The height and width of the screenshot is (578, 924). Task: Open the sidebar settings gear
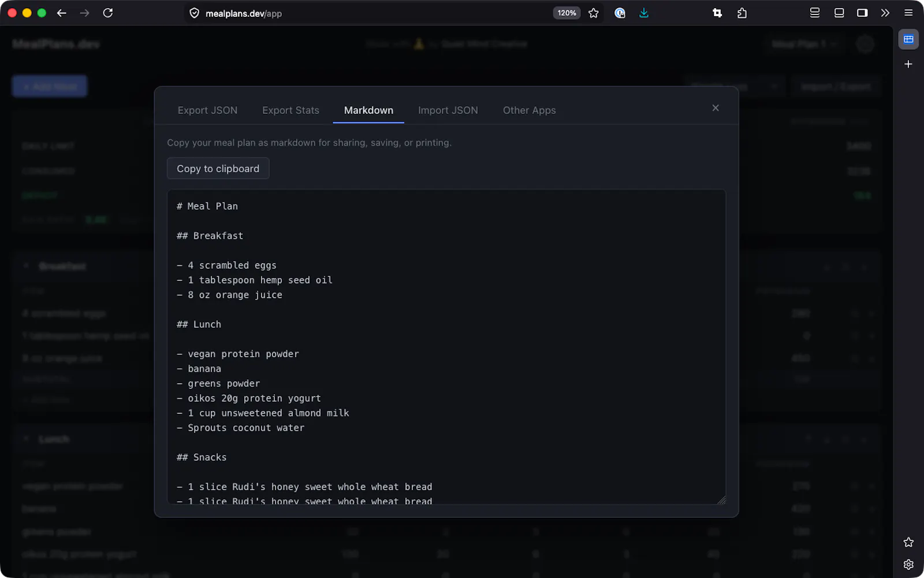[x=908, y=565]
